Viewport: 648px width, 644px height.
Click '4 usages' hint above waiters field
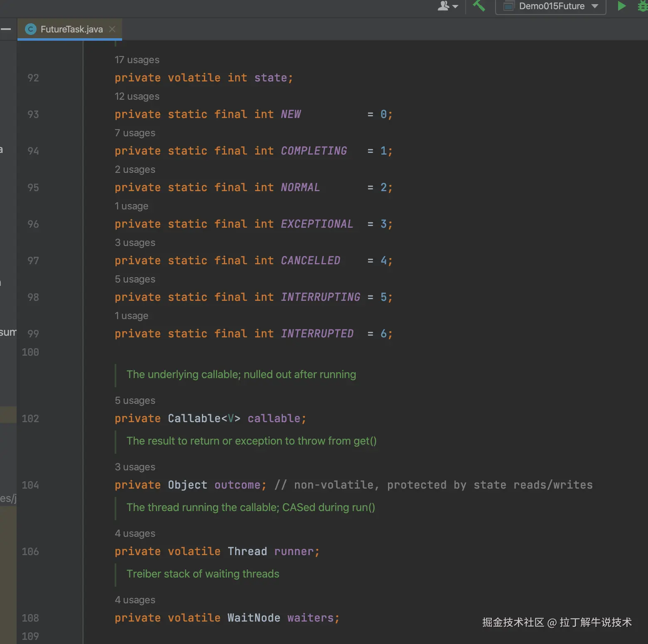tap(135, 600)
